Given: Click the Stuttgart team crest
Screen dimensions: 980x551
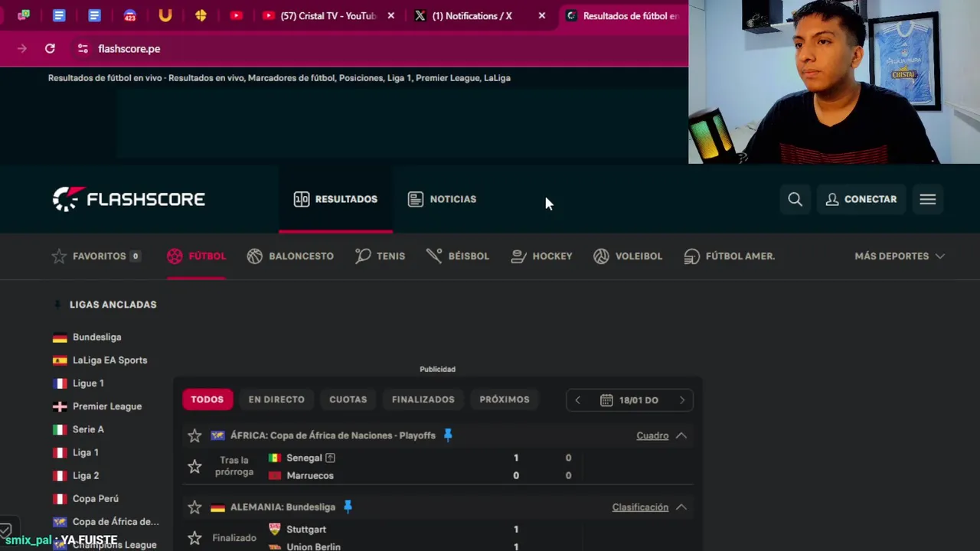Looking at the screenshot, I should 275,529.
